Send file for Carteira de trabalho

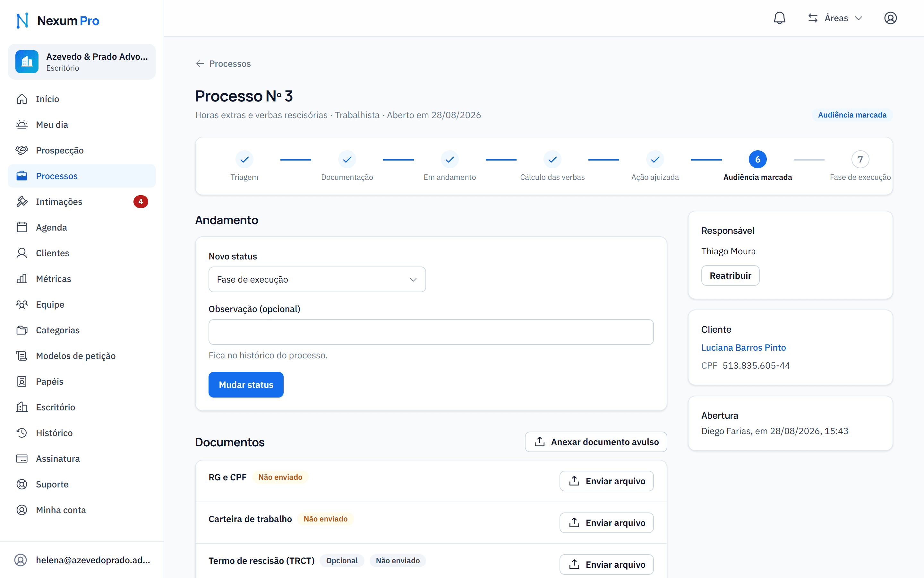(606, 522)
